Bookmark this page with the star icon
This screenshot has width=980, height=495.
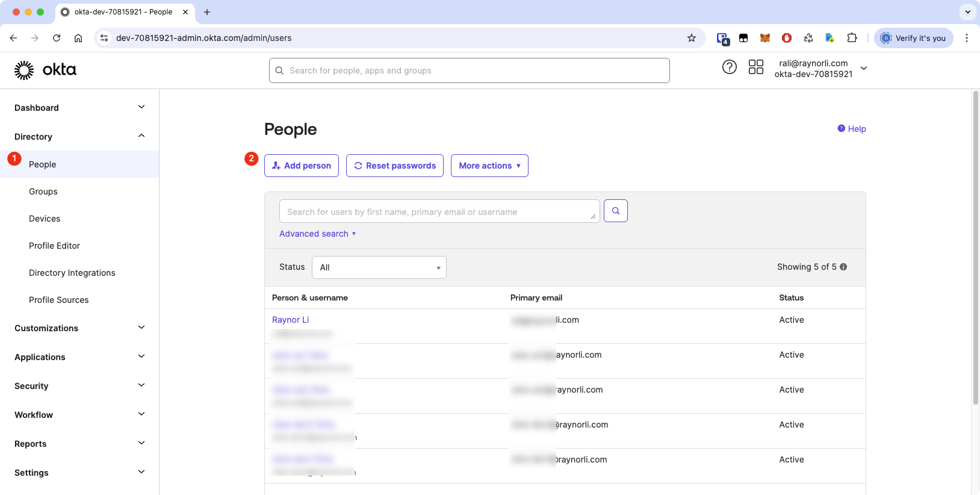tap(692, 38)
